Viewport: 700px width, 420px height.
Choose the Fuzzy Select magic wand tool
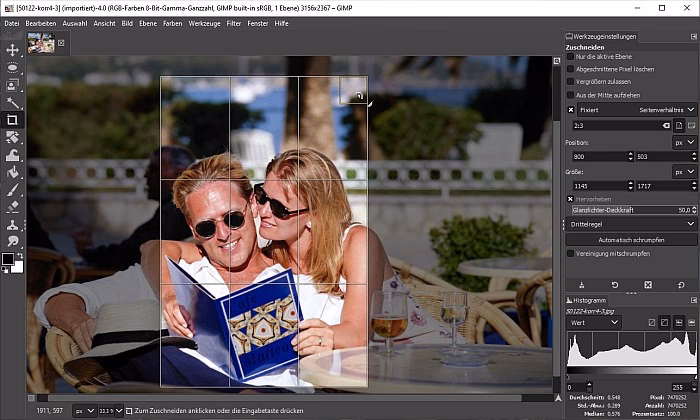pos(14,102)
